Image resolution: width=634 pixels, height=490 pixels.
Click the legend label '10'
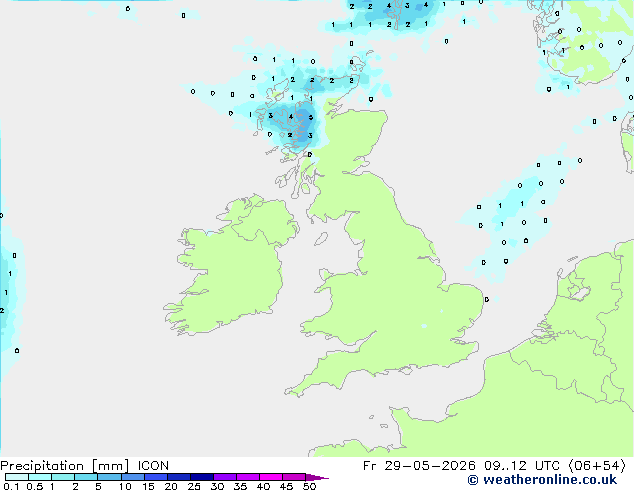125,486
